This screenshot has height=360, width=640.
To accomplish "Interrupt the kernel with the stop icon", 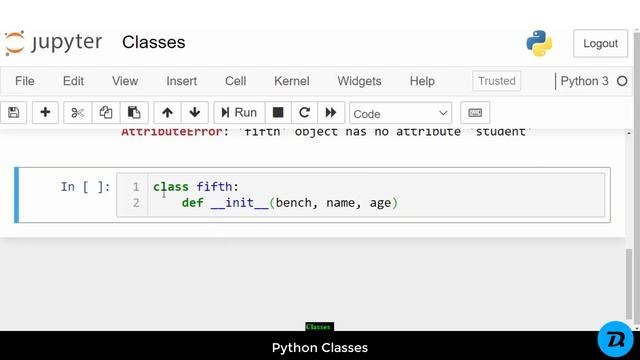I will click(278, 113).
